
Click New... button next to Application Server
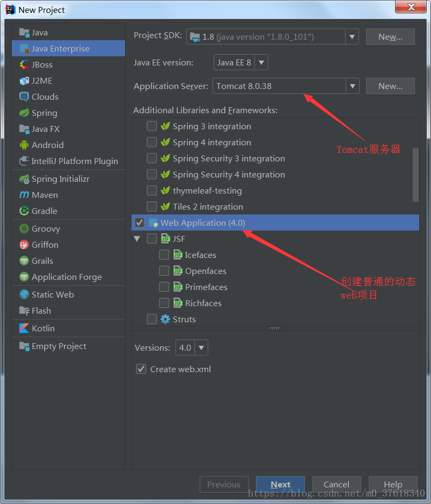390,86
